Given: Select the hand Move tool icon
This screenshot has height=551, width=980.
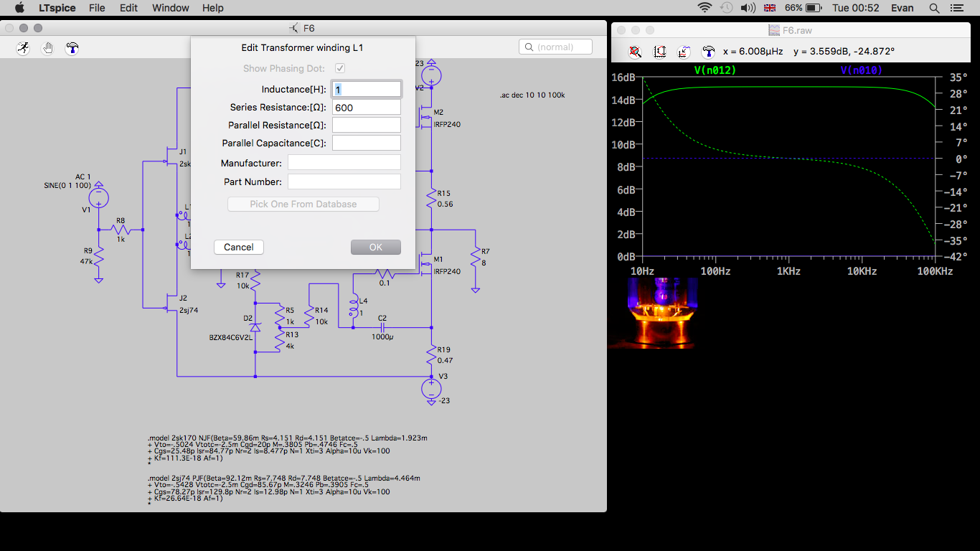Looking at the screenshot, I should pyautogui.click(x=47, y=48).
